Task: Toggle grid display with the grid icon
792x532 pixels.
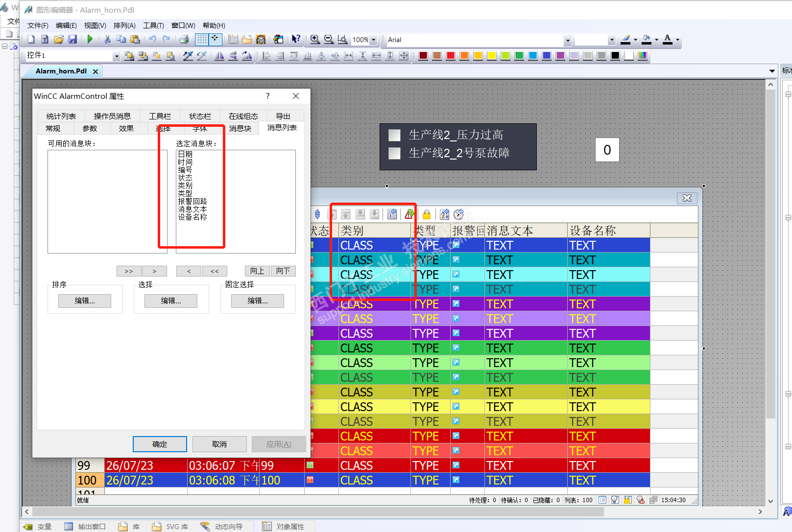Action: pyautogui.click(x=202, y=40)
